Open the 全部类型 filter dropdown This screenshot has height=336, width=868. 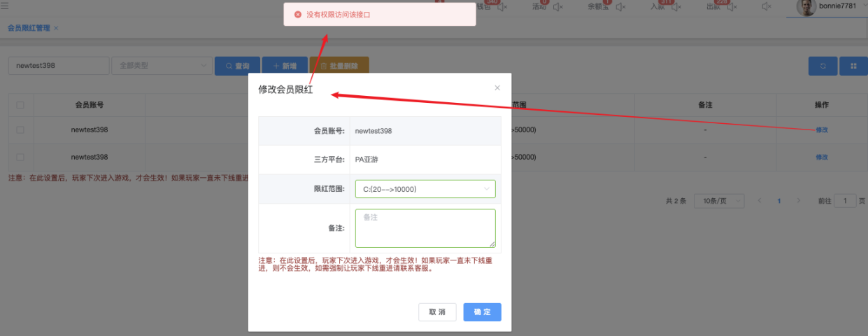162,66
